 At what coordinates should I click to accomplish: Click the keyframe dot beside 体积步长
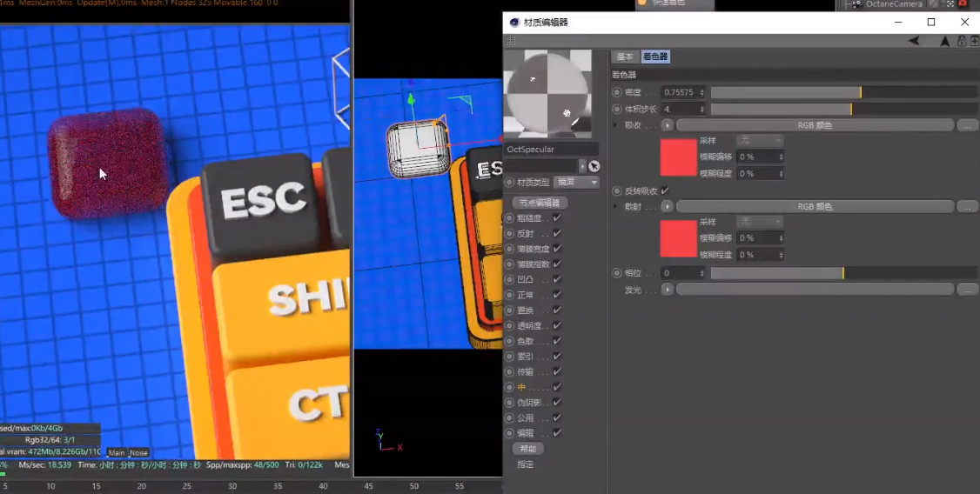617,110
